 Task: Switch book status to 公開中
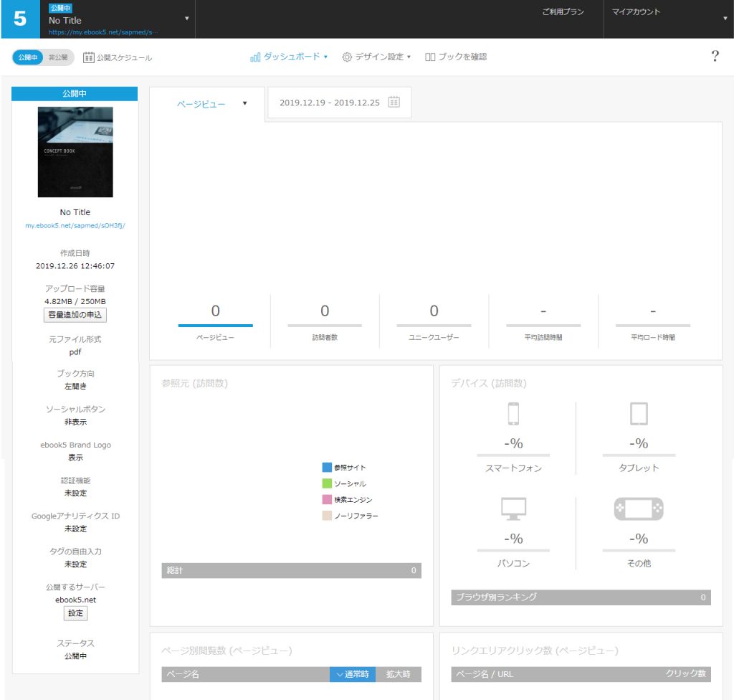[x=28, y=57]
